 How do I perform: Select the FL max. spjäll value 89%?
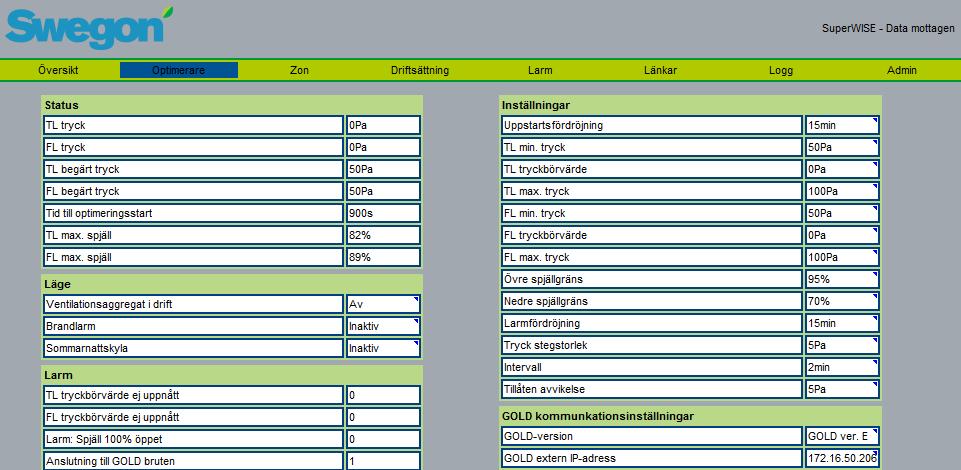[384, 257]
